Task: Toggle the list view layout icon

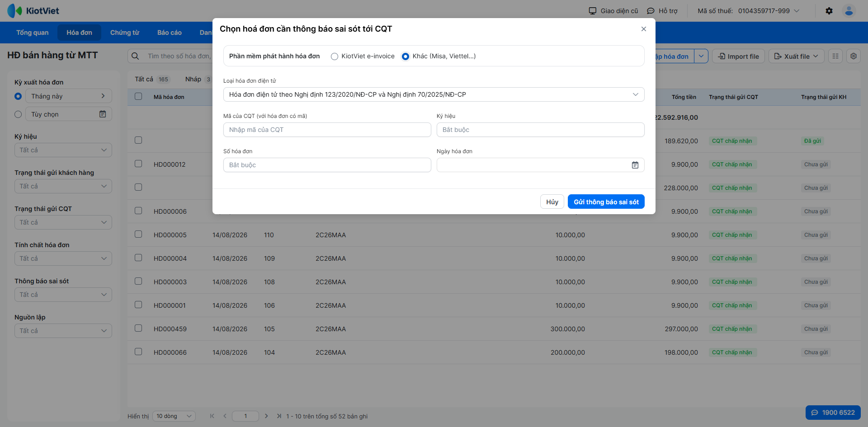Action: [x=835, y=56]
